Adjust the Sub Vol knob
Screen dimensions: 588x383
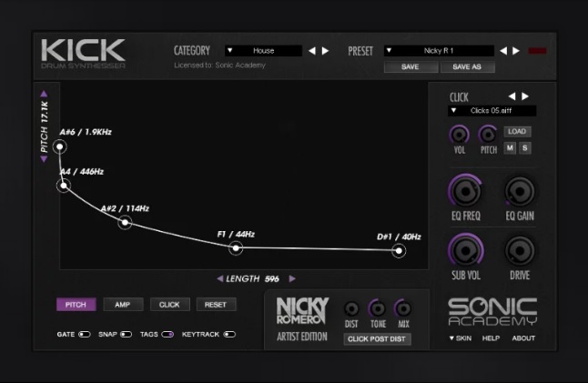[x=465, y=251]
